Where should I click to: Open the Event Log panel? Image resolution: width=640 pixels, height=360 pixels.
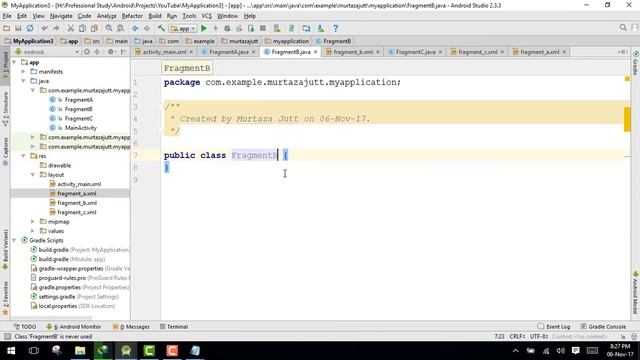pyautogui.click(x=554, y=327)
